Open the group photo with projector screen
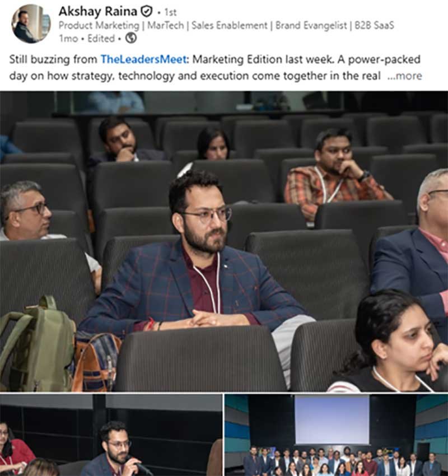Image resolution: width=448 pixels, height=476 pixels. coord(337,435)
